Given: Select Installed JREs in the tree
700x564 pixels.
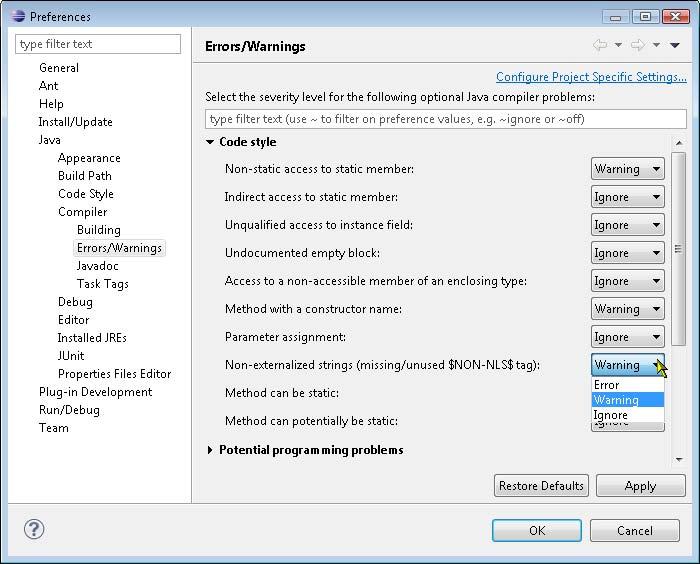Looking at the screenshot, I should 92,338.
